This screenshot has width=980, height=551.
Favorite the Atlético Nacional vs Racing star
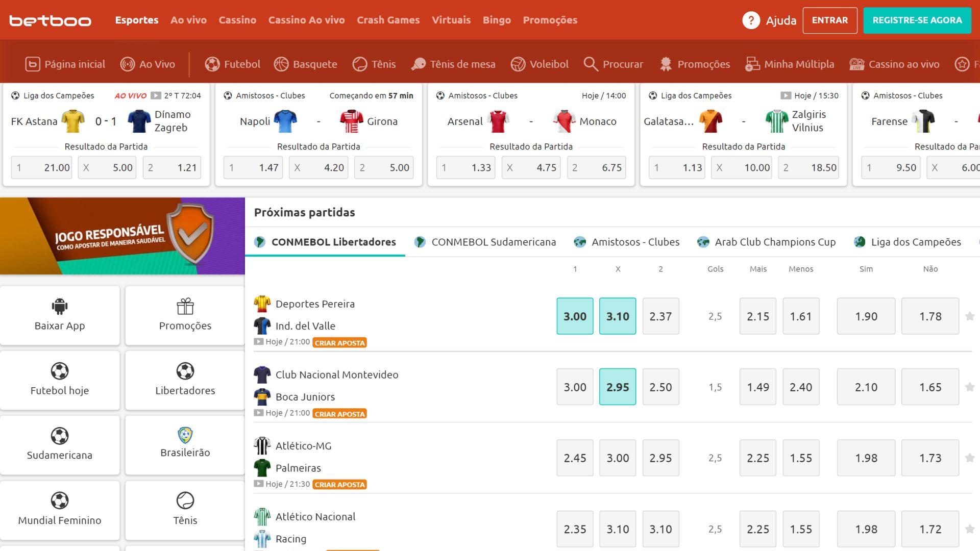[970, 529]
